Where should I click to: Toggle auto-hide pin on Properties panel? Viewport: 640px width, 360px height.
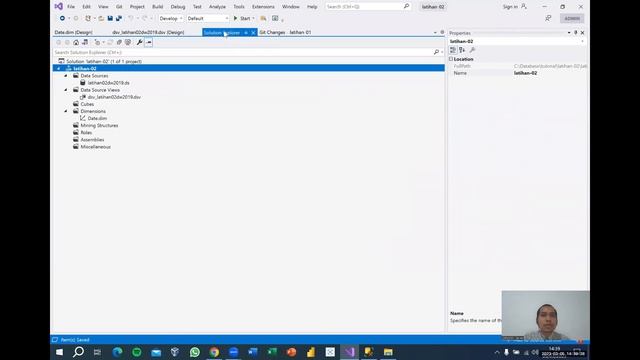576,33
